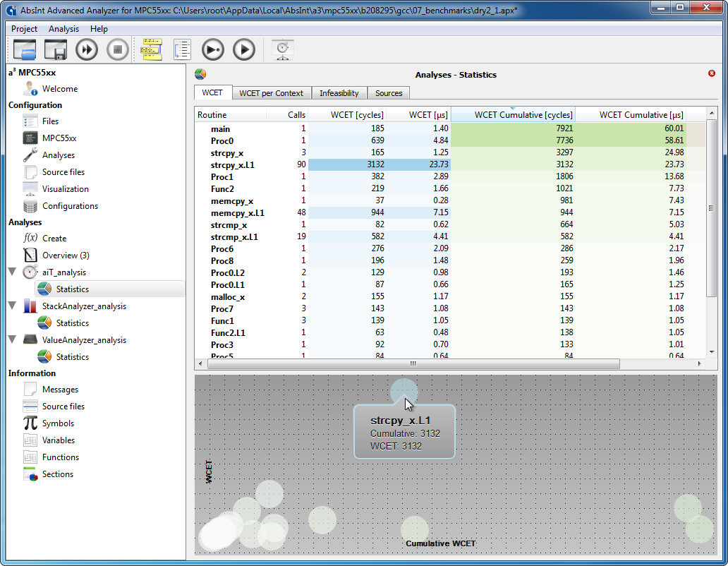
Task: Open the Messages information item
Action: pos(61,389)
